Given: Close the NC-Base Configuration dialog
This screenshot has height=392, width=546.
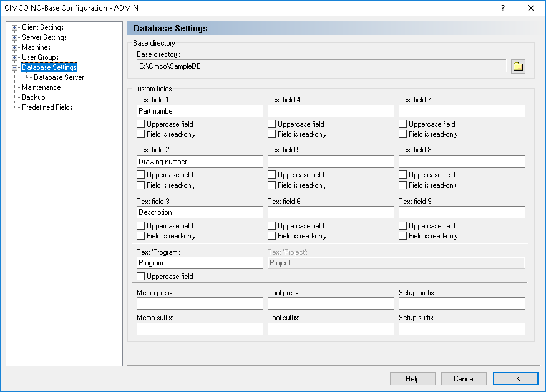Looking at the screenshot, I should (530, 8).
